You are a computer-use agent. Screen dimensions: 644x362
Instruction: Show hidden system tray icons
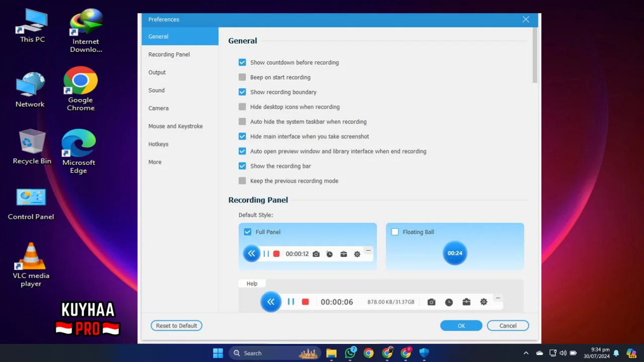[x=526, y=353]
